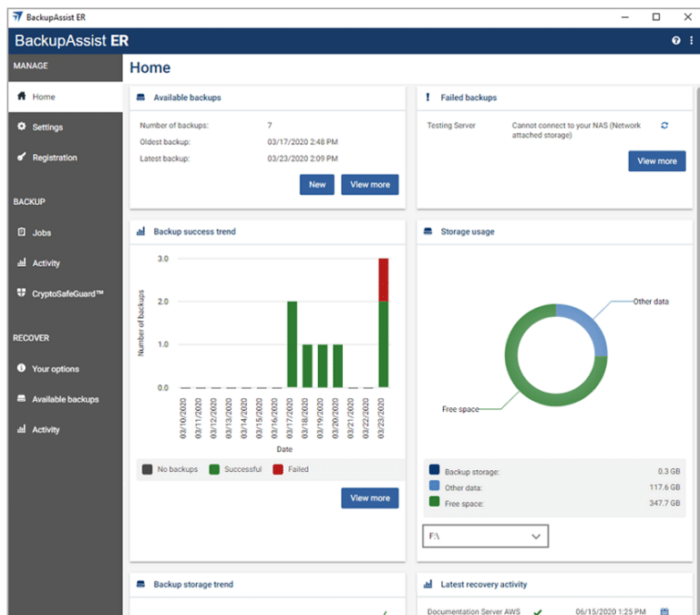The image size is (700, 615).
Task: Click the Oldest backup date 03/17/2020 2:48 PM
Action: (x=303, y=142)
